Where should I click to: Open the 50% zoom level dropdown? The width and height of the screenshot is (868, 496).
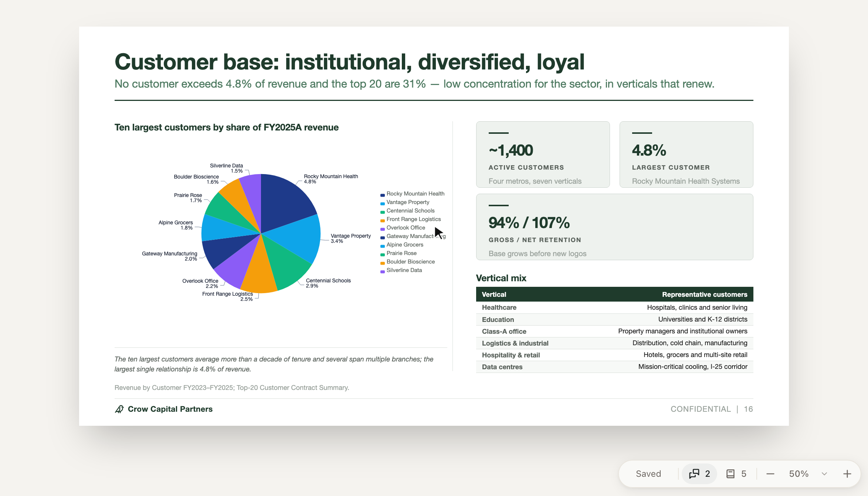coord(808,474)
